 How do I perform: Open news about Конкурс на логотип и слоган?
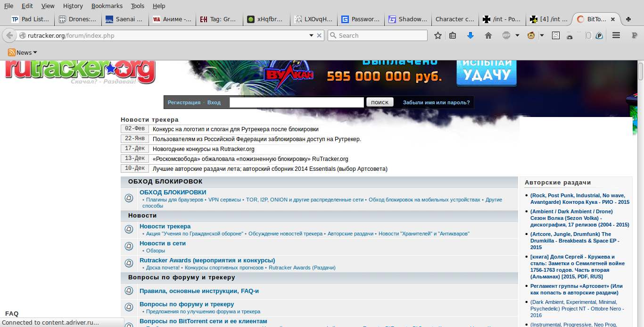pos(235,129)
